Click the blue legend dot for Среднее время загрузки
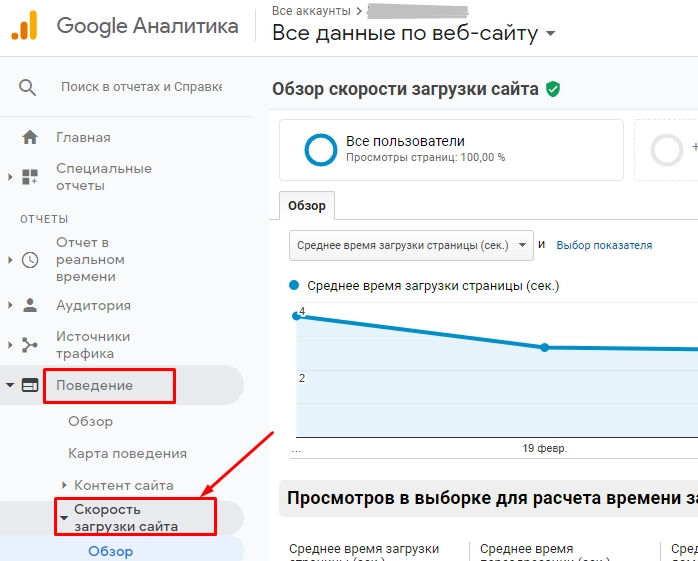 pos(294,285)
